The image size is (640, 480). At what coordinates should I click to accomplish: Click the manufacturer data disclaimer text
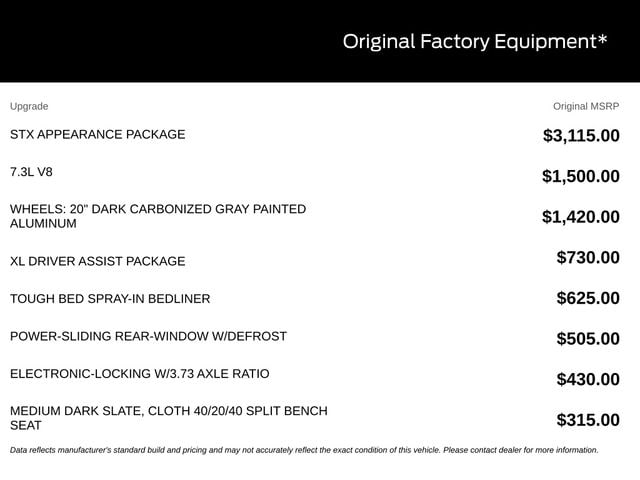304,450
